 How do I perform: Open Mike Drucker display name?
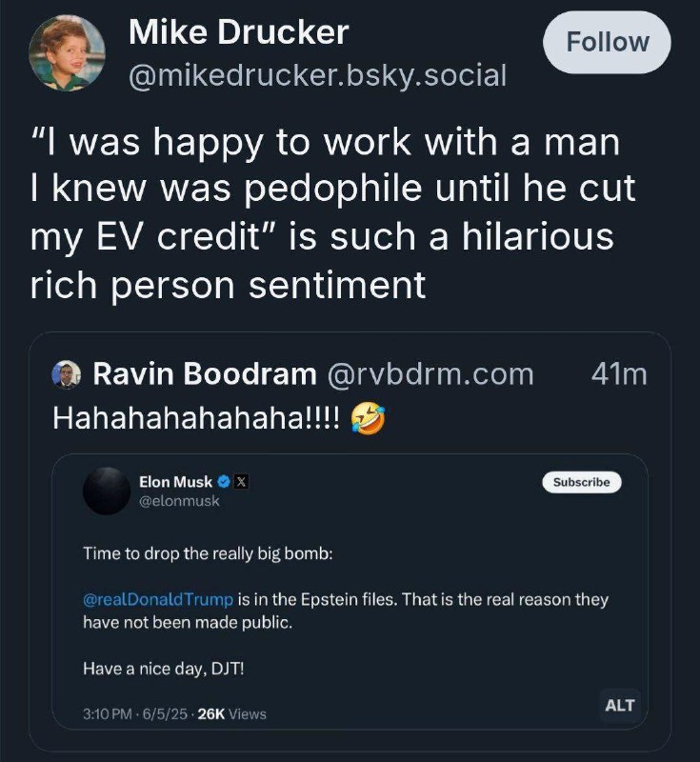click(x=238, y=32)
